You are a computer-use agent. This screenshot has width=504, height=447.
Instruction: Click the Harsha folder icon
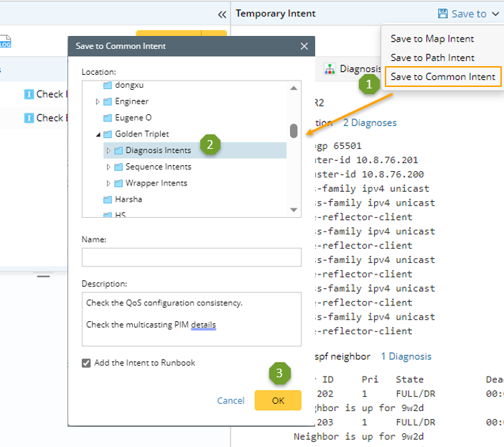click(108, 199)
